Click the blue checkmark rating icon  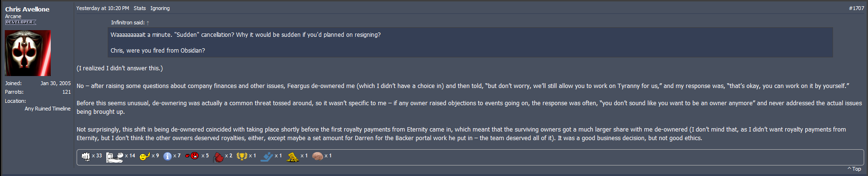pos(267,156)
